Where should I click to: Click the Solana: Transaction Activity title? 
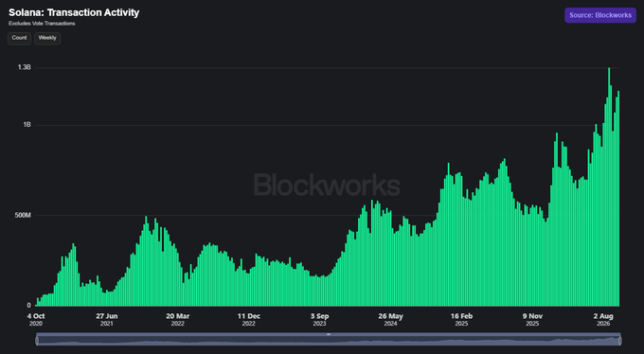click(74, 12)
